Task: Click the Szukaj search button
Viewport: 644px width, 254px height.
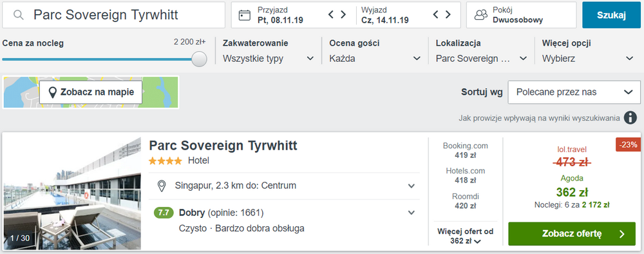Action: point(611,15)
